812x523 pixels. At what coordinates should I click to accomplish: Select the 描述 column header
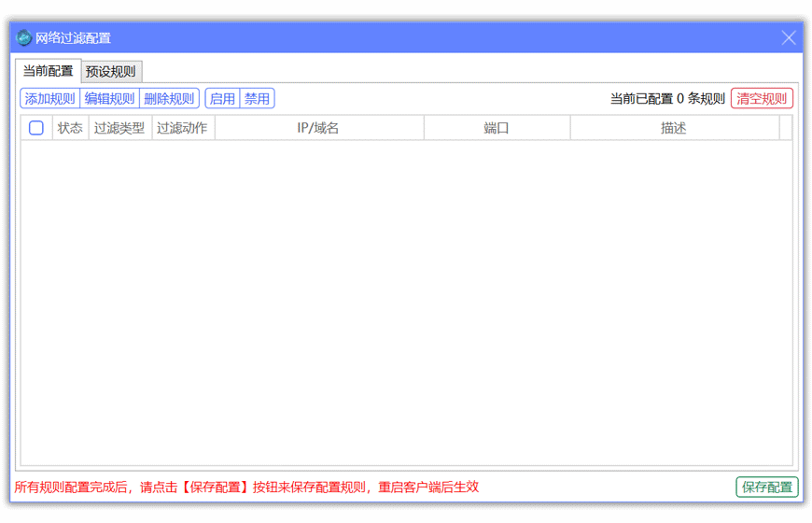tap(674, 128)
